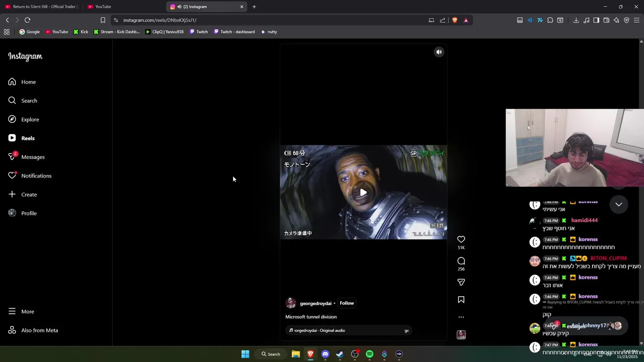Open Brave Rewards triangle icon
This screenshot has height=362, width=644.
466,20
